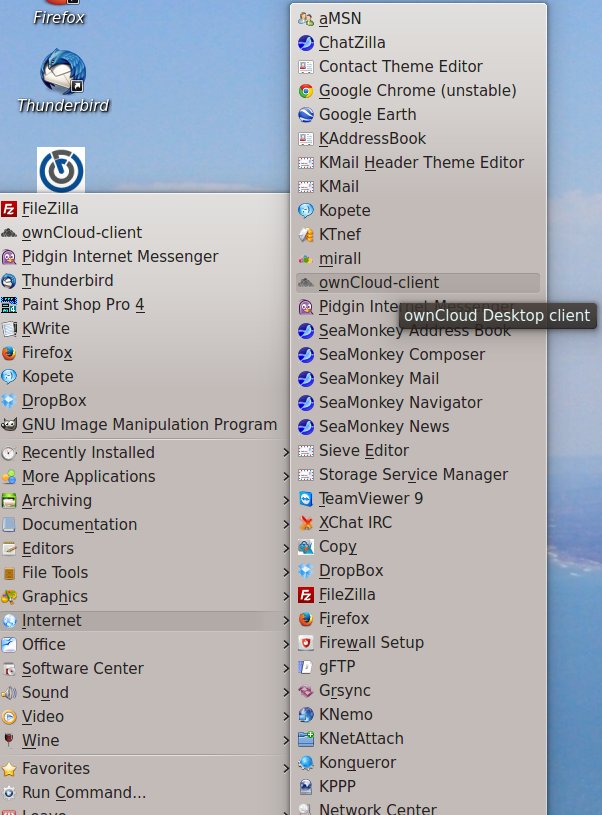
Task: Click the Sieve Editor icon
Action: click(306, 451)
